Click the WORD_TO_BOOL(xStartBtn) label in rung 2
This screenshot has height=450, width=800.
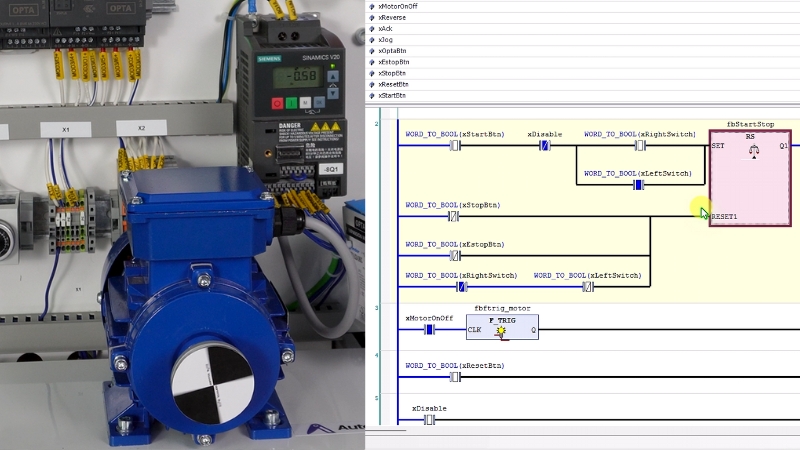point(455,135)
